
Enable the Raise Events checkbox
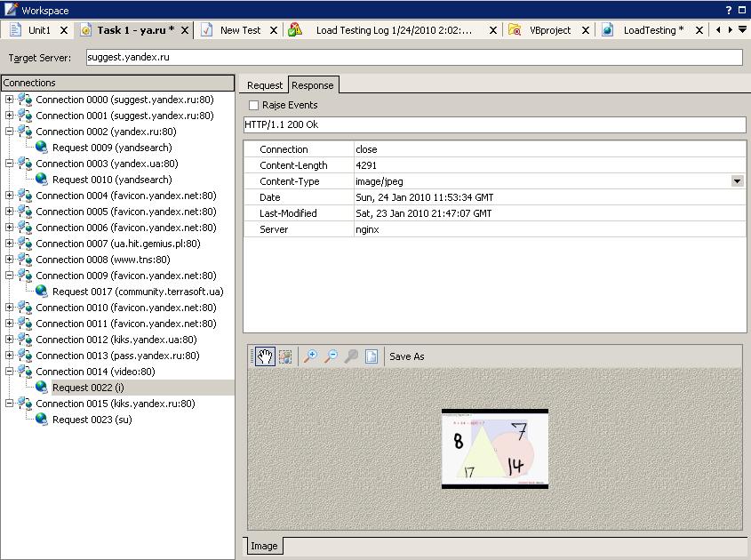point(253,106)
